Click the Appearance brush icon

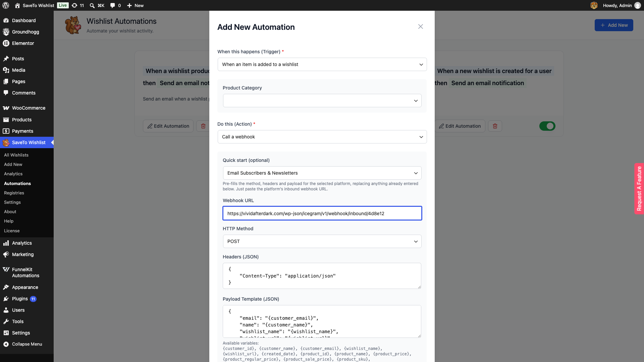6,287
